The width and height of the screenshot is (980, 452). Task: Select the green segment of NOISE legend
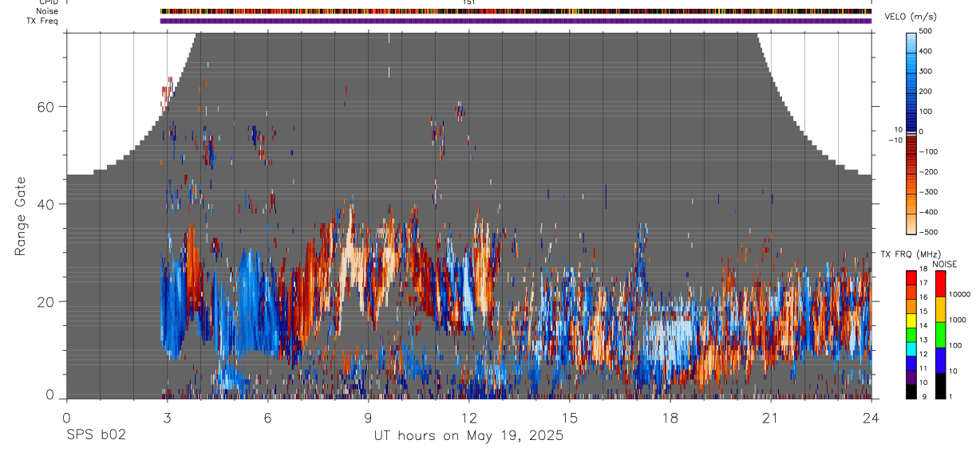coord(940,334)
